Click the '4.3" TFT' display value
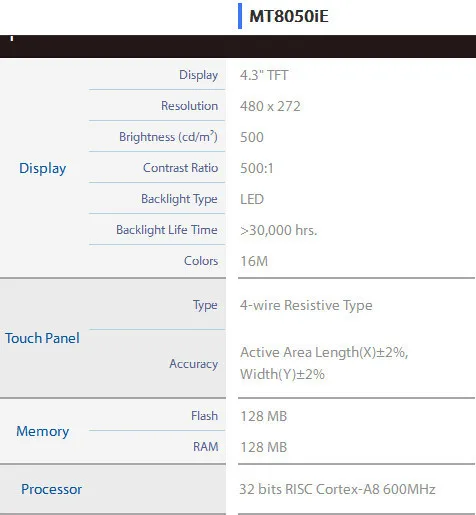 [x=264, y=75]
